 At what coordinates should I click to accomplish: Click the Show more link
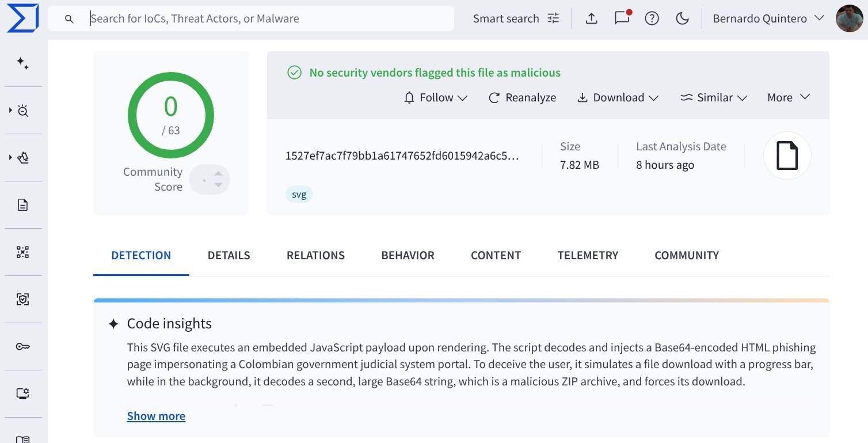pyautogui.click(x=156, y=416)
